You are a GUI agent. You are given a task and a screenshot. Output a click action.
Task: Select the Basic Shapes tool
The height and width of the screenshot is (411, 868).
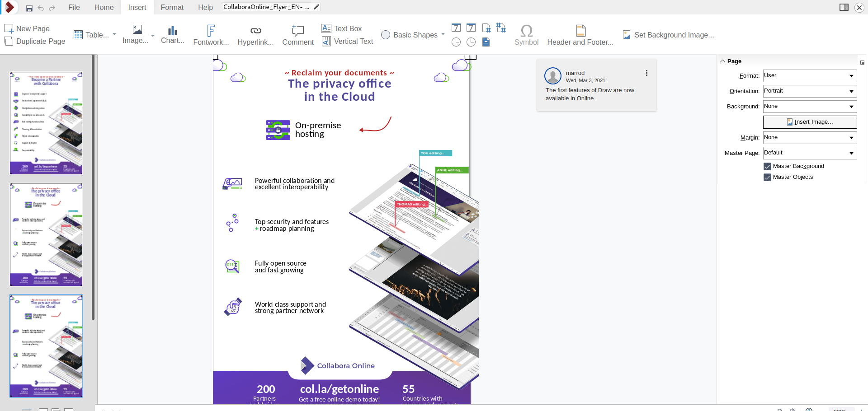pos(410,35)
